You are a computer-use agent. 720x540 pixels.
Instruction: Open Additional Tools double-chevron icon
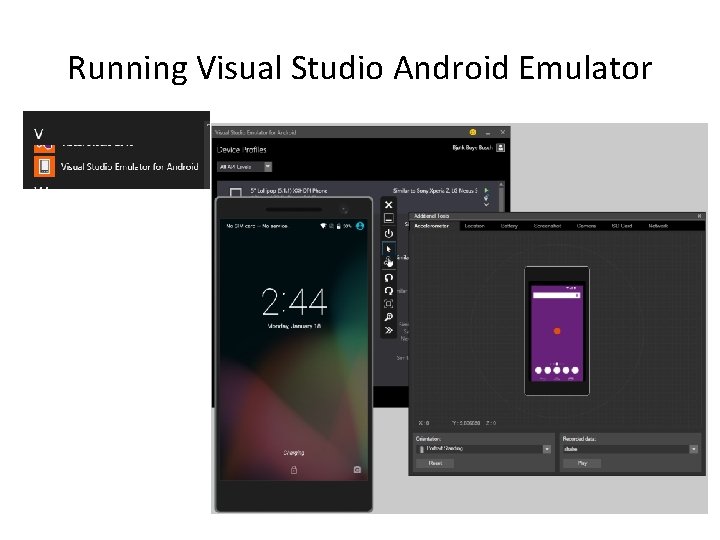click(388, 330)
